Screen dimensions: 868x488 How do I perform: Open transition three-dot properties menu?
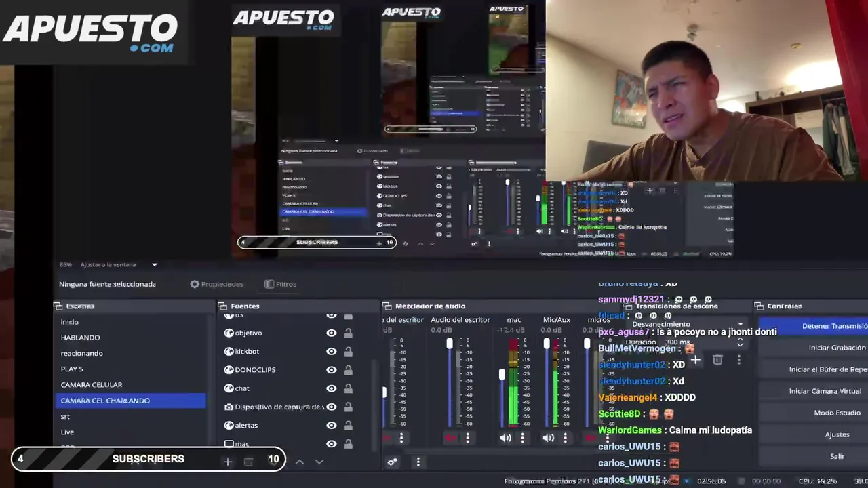coord(739,360)
